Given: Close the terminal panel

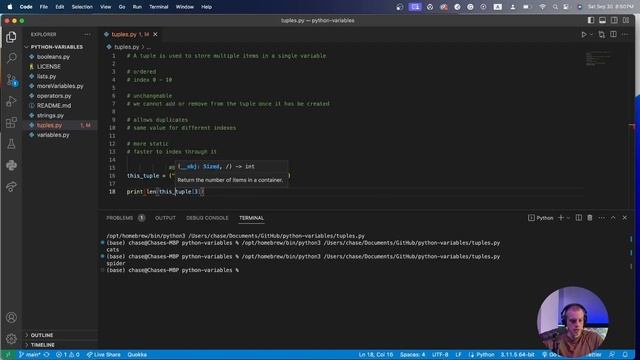Looking at the screenshot, I should [624, 218].
